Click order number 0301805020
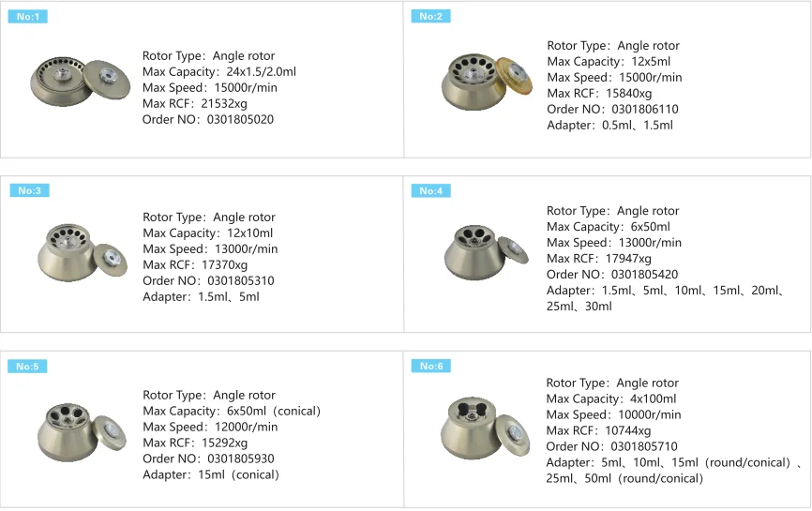812x511 pixels. tap(240, 120)
